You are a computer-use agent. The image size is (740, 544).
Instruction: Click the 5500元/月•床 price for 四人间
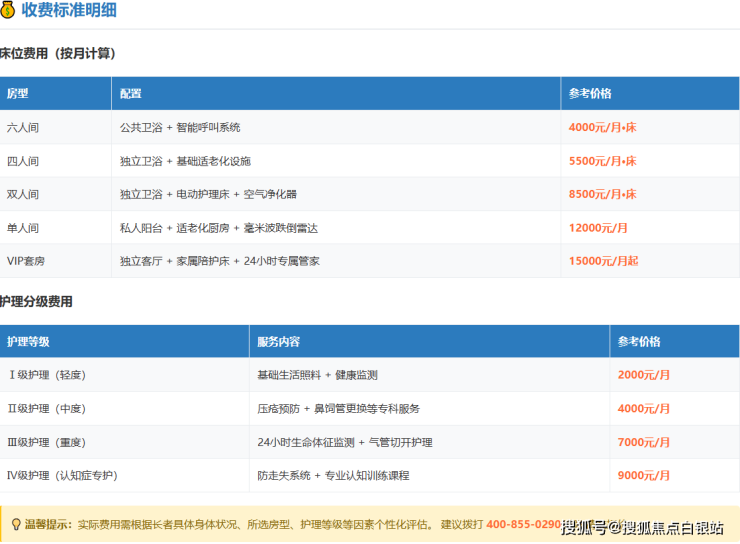pos(602,161)
